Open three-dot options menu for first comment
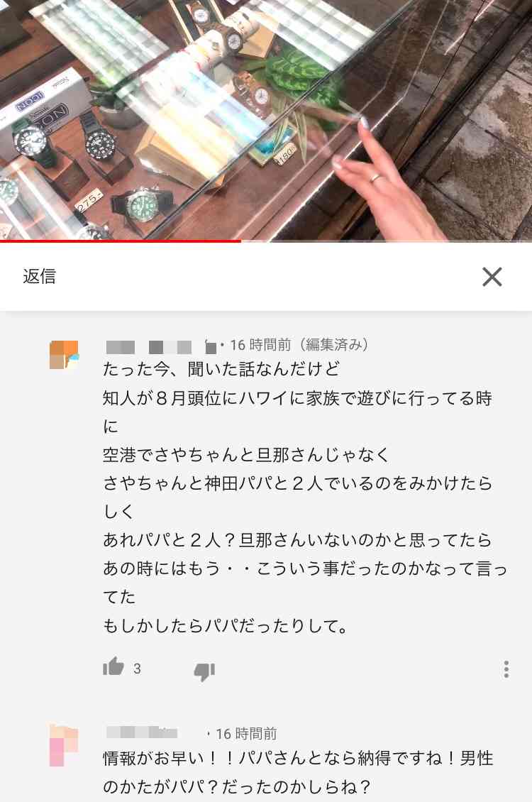Image resolution: width=532 pixels, height=802 pixels. 506,669
